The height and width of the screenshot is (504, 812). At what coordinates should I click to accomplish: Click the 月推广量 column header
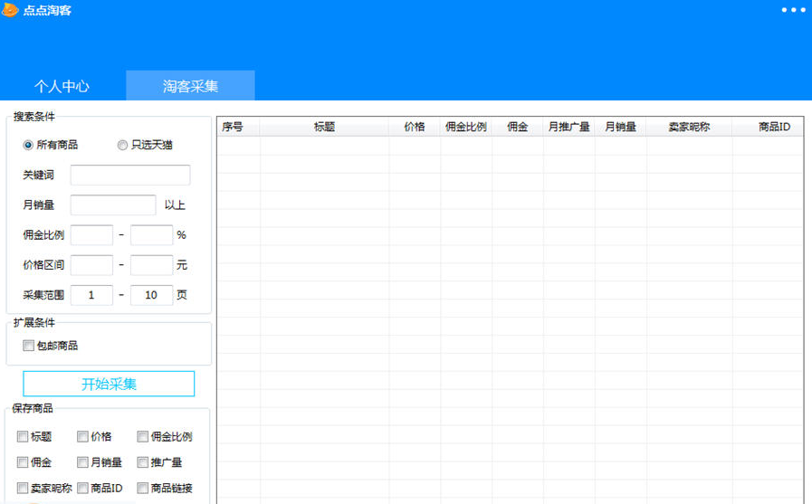(x=569, y=128)
